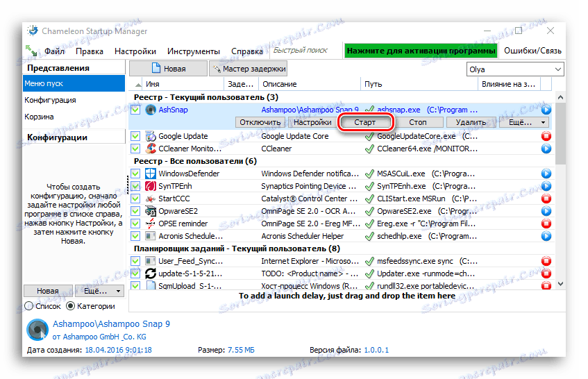Open the Ещё… dropdown in AshSnap row

click(x=524, y=122)
